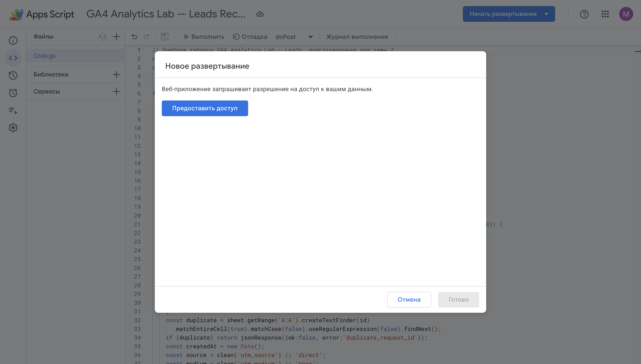Click the save project disk icon

point(165,37)
